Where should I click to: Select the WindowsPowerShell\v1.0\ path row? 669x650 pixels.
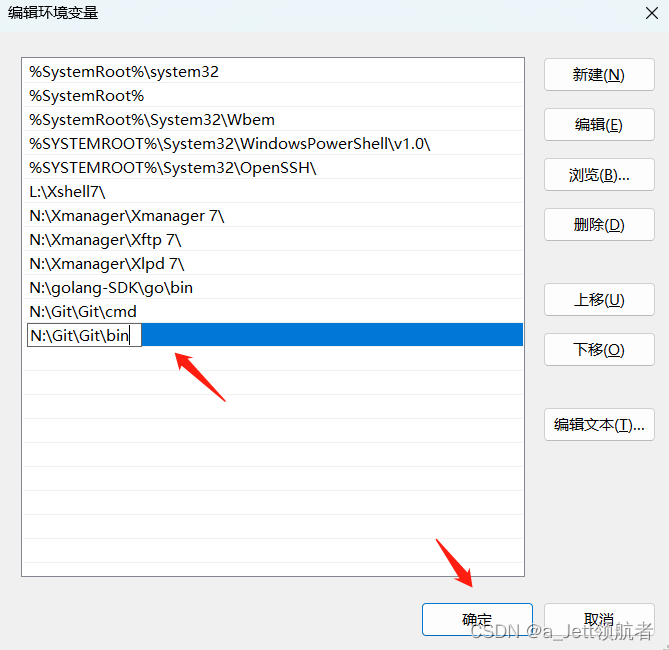point(273,143)
